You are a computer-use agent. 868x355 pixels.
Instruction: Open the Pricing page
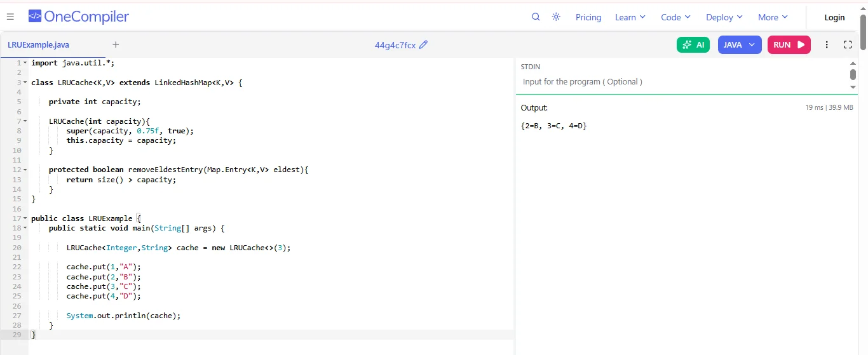[588, 17]
